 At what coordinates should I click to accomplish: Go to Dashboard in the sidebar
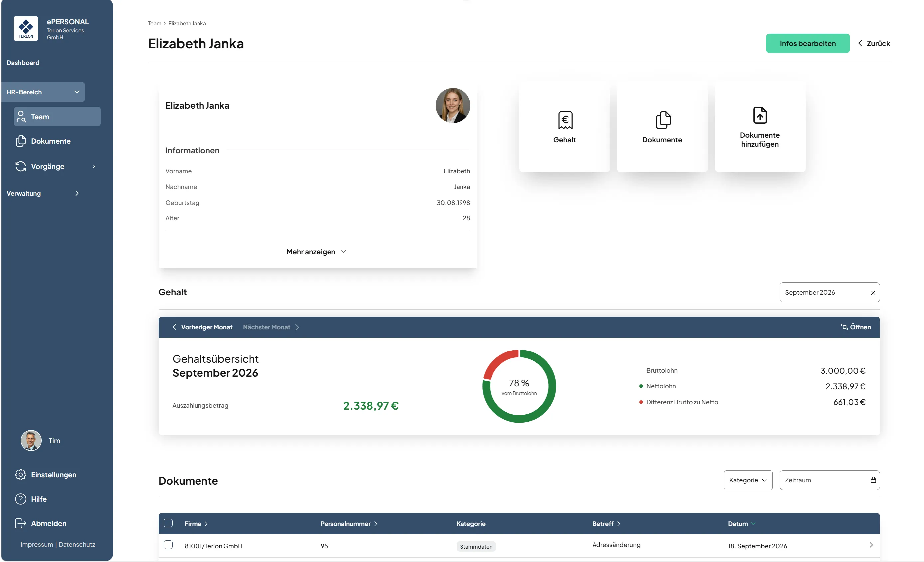(23, 63)
